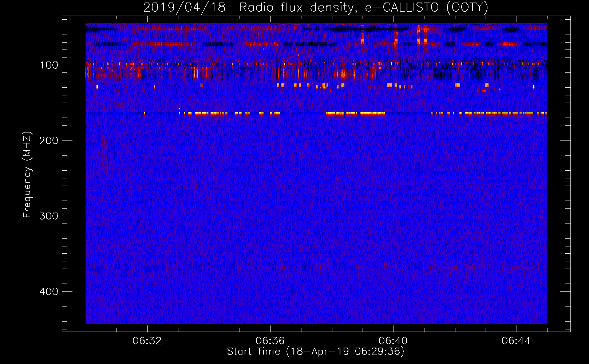Screen dimensions: 589x364
Task: Click the 06:32 time tick label
Action: coord(147,341)
